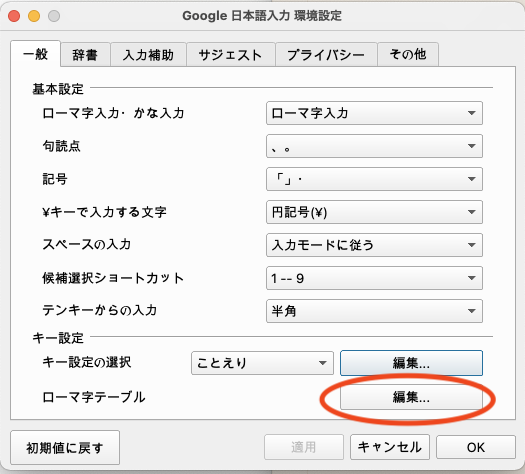Click the window title Google 日本語入力 環境設定
The width and height of the screenshot is (525, 474).
[x=262, y=16]
